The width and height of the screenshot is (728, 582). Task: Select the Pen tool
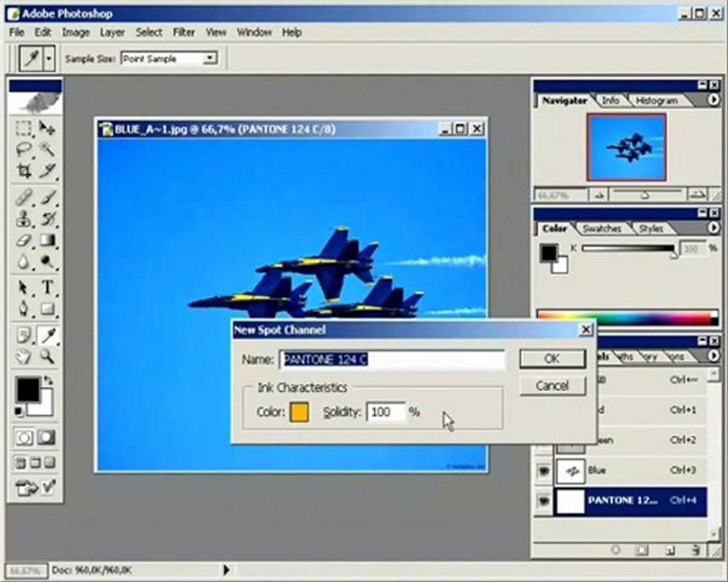(23, 309)
